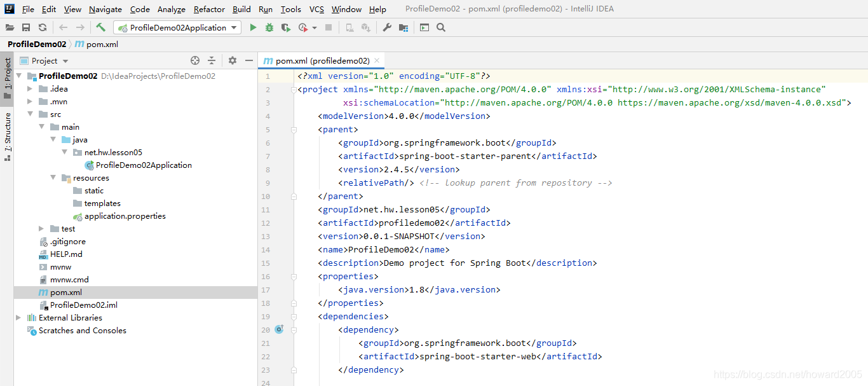Open the VCS menu

(x=316, y=9)
